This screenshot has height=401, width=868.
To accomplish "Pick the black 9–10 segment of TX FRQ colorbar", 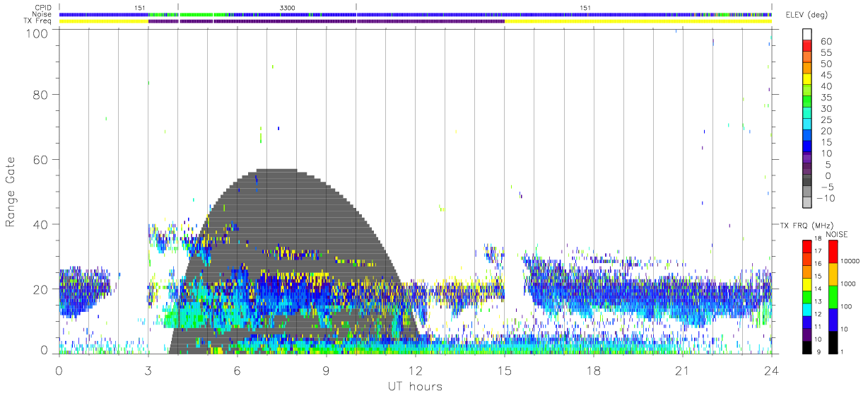I will [807, 347].
